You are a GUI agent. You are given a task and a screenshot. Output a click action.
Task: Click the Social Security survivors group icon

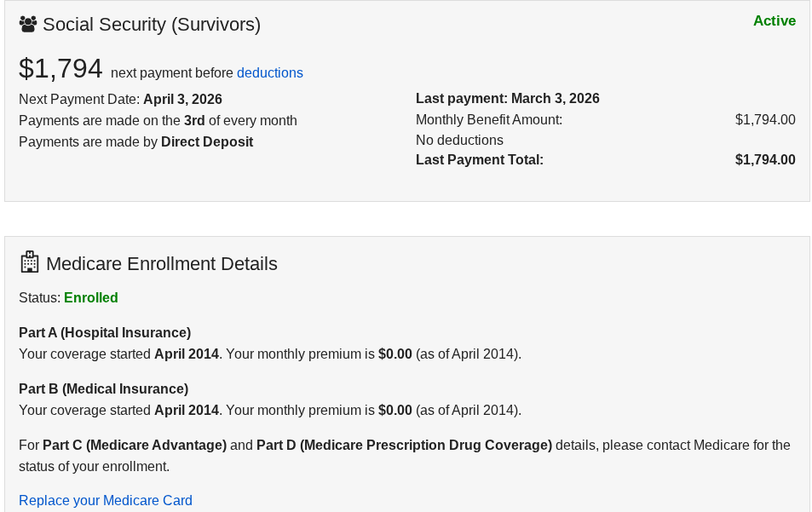[x=28, y=25]
